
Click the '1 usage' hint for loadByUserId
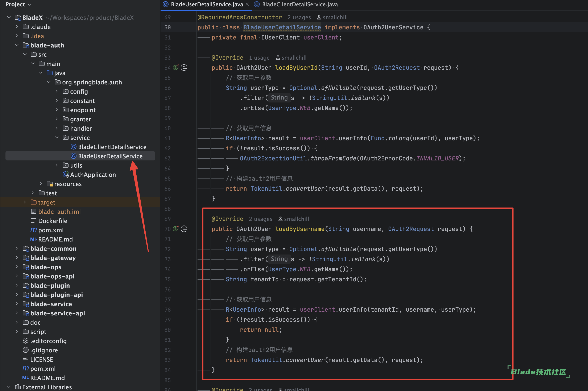pos(259,58)
